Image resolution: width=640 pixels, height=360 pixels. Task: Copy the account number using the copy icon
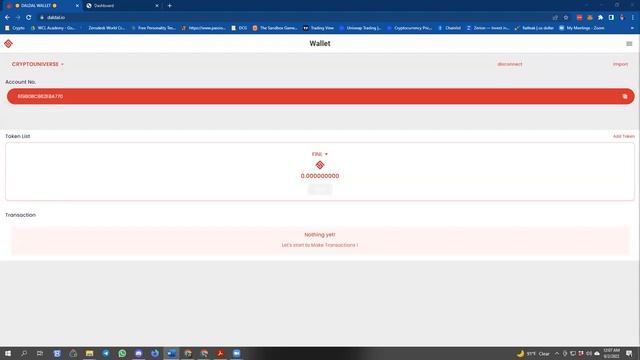coord(624,96)
